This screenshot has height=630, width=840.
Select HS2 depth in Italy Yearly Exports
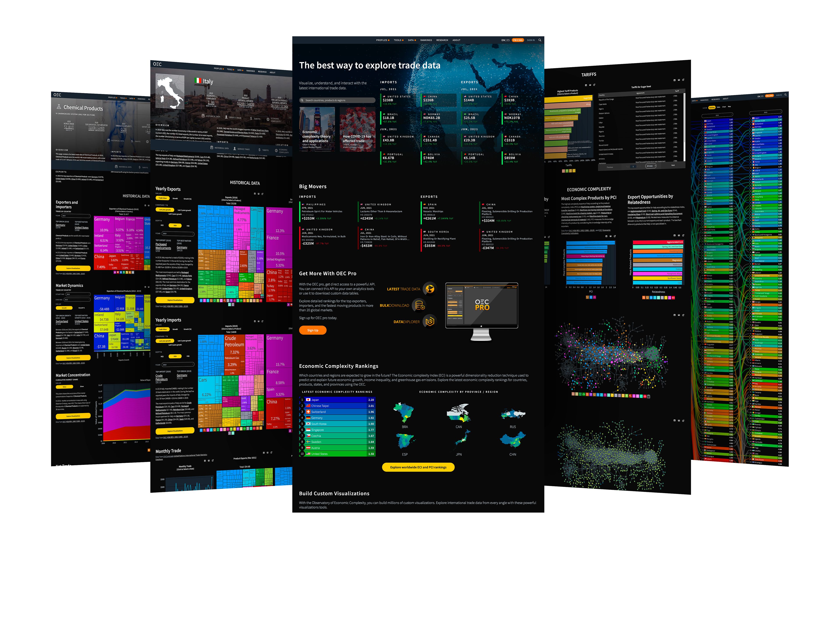point(162,225)
